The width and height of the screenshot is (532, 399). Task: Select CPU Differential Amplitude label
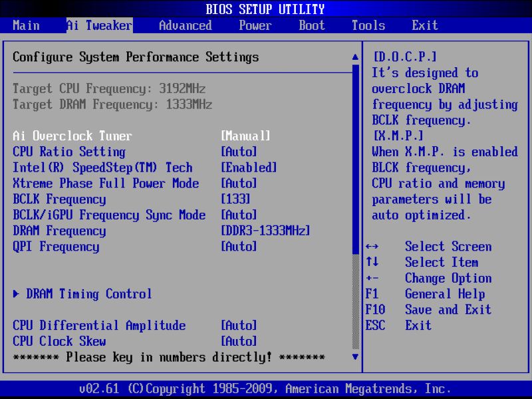pos(99,325)
